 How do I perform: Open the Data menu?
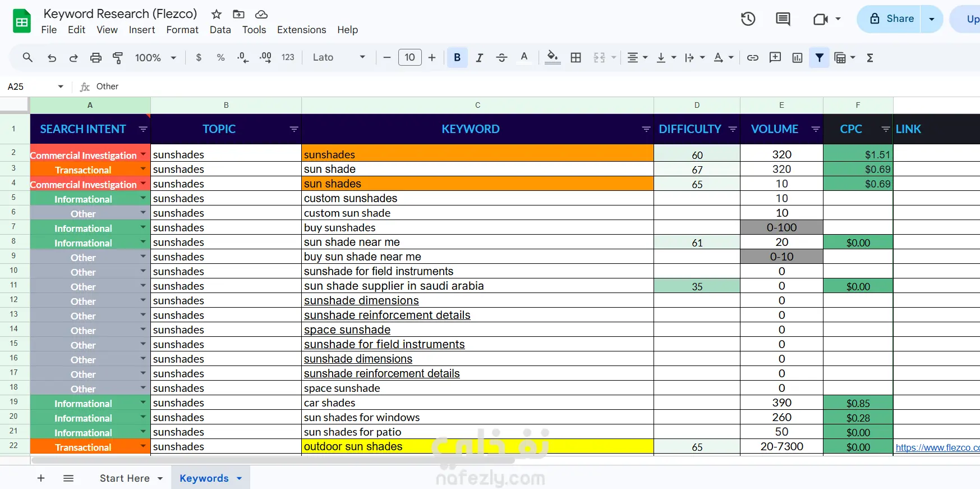coord(220,30)
